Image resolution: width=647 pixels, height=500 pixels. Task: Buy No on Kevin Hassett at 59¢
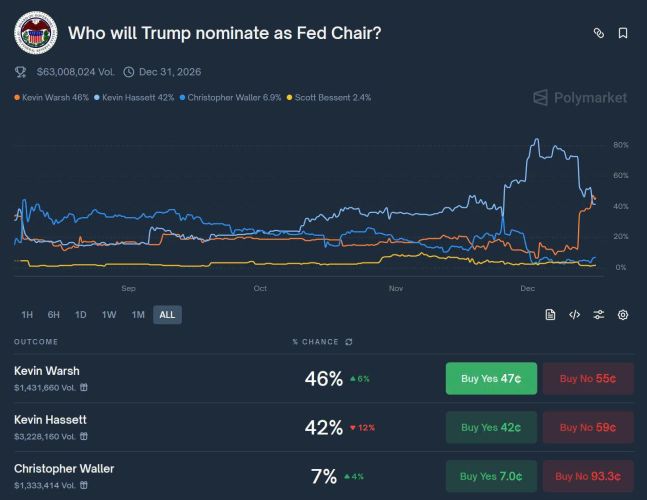pos(588,427)
